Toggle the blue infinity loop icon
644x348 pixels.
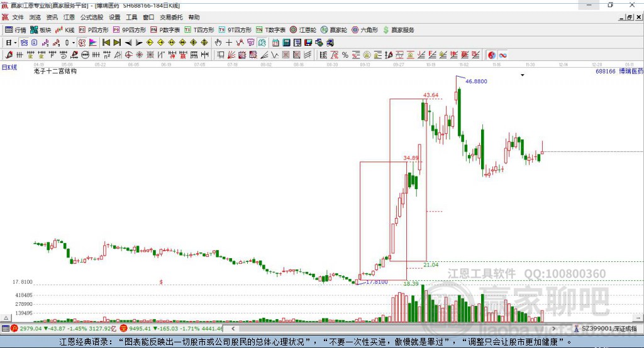(502, 55)
